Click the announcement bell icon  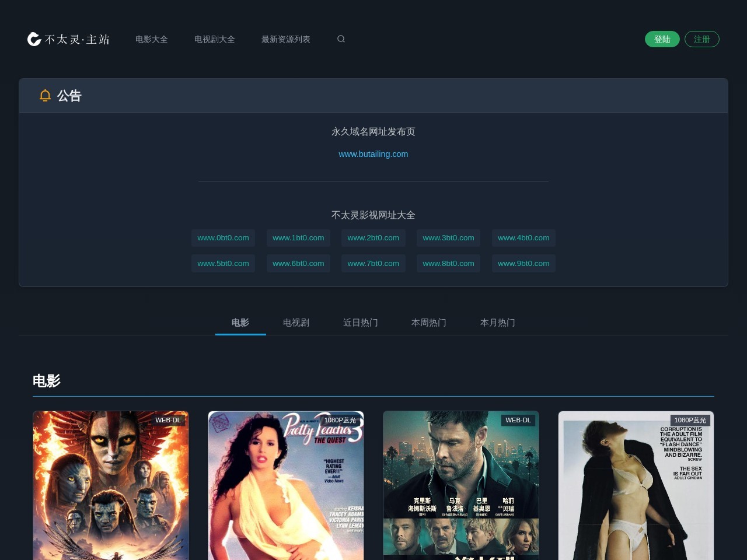pos(45,96)
